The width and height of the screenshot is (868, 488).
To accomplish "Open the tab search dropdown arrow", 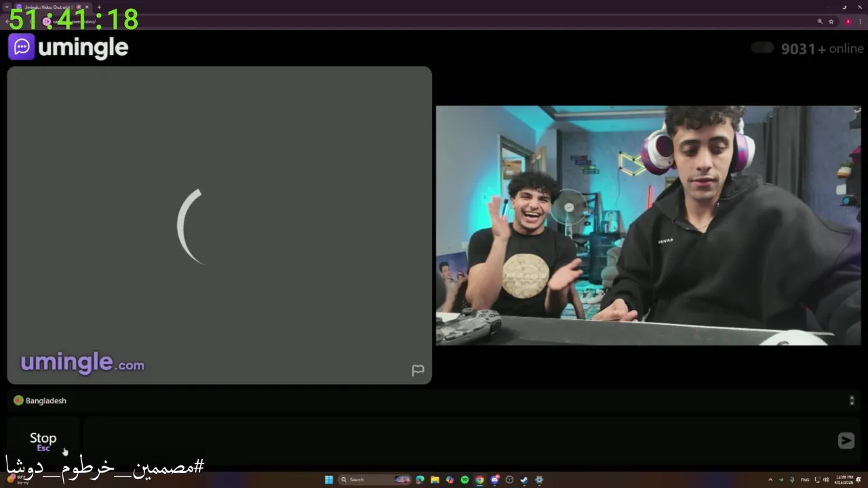I will (x=7, y=7).
